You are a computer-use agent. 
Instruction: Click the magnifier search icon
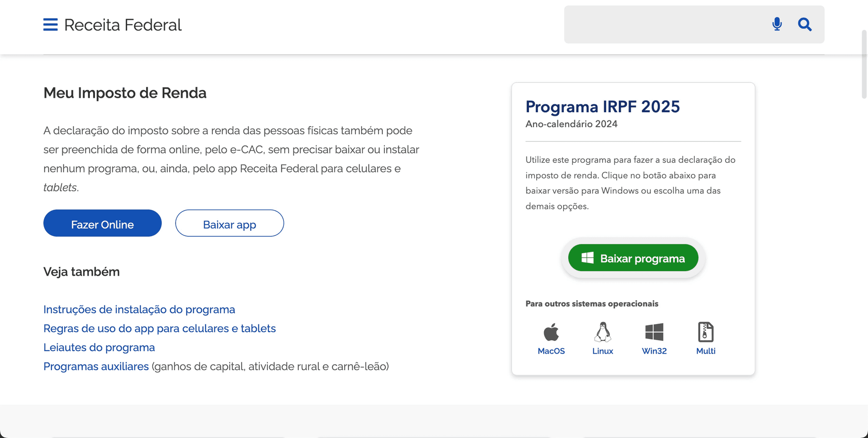pyautogui.click(x=805, y=24)
